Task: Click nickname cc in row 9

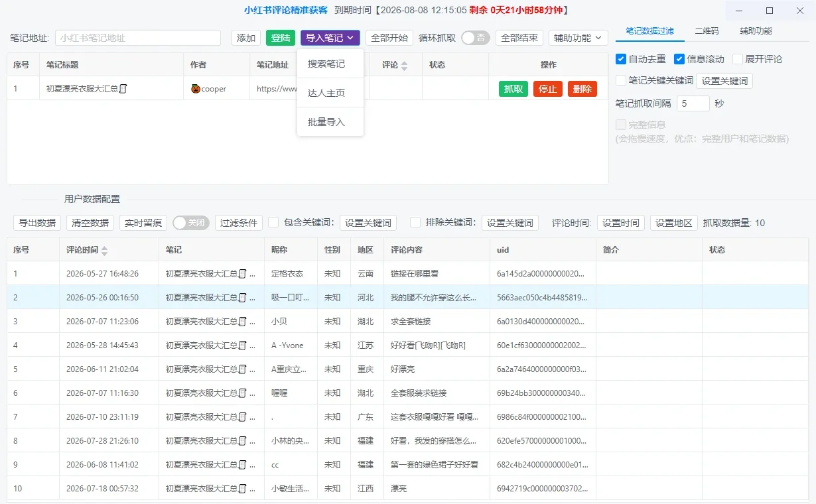Action: pos(275,464)
